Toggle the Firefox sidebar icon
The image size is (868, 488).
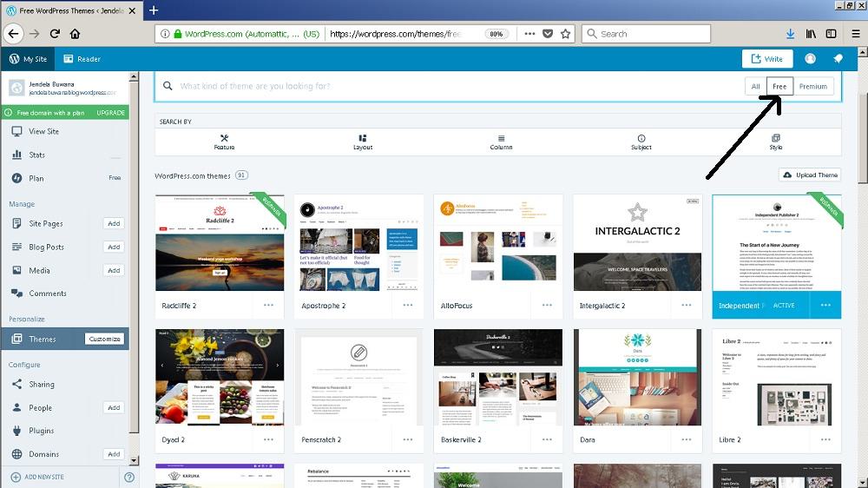831,34
